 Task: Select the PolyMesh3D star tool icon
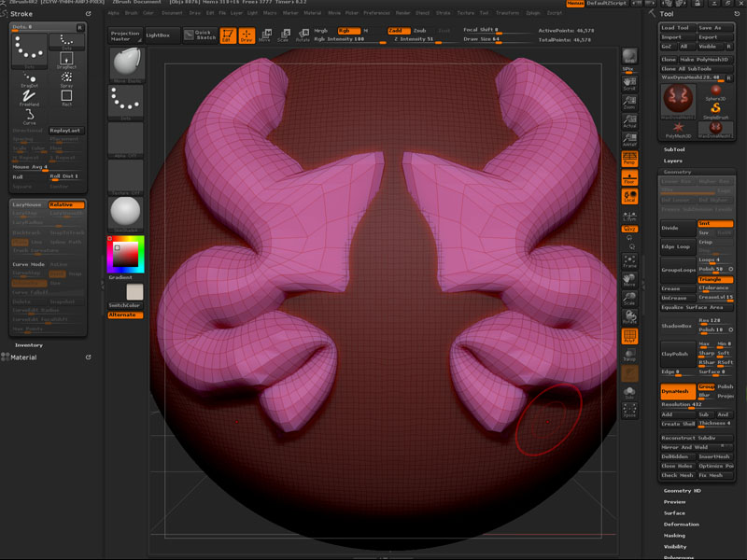pos(679,130)
